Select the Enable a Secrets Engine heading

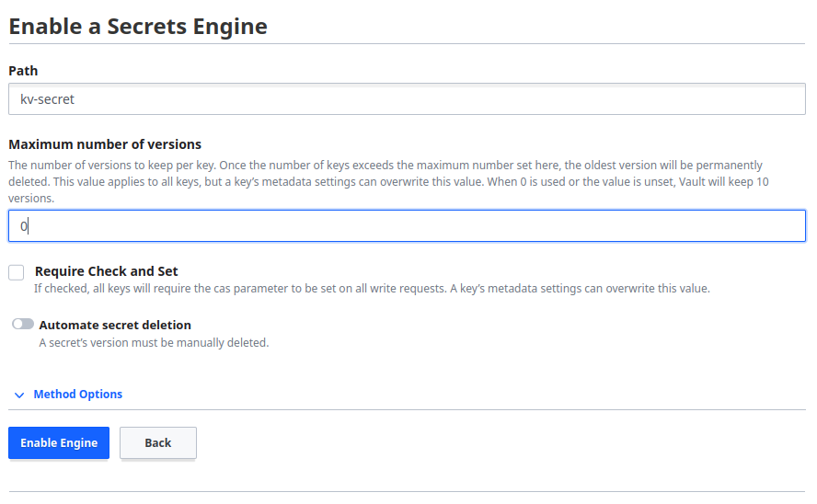click(138, 26)
